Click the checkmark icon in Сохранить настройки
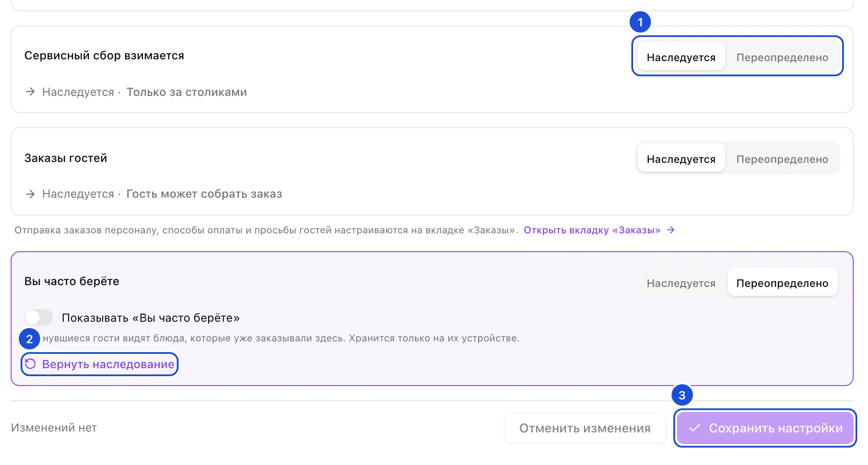 click(x=695, y=428)
